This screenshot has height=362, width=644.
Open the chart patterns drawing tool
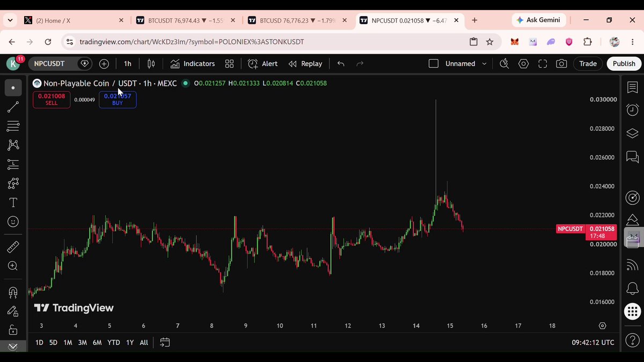tap(13, 145)
